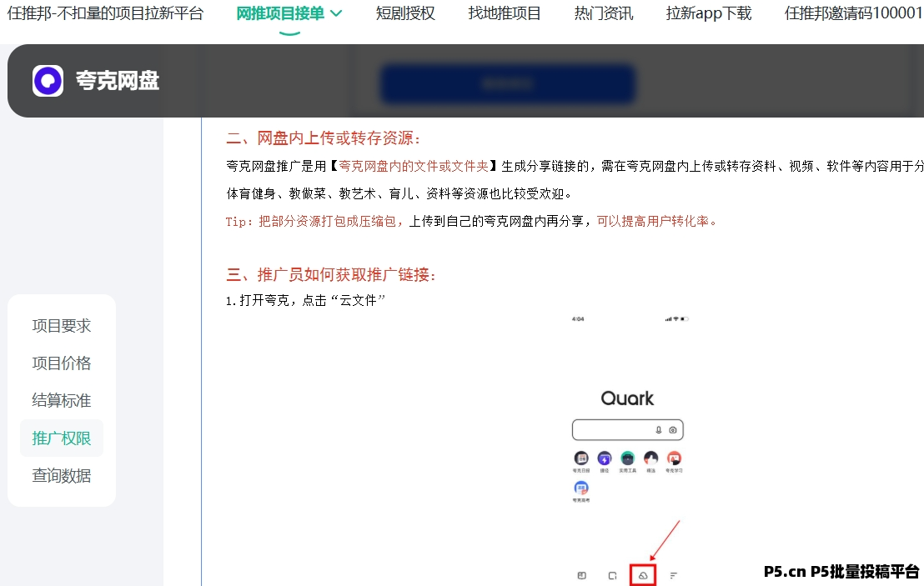The height and width of the screenshot is (586, 924).
Task: Open the 找地推项目 menu item
Action: point(505,13)
